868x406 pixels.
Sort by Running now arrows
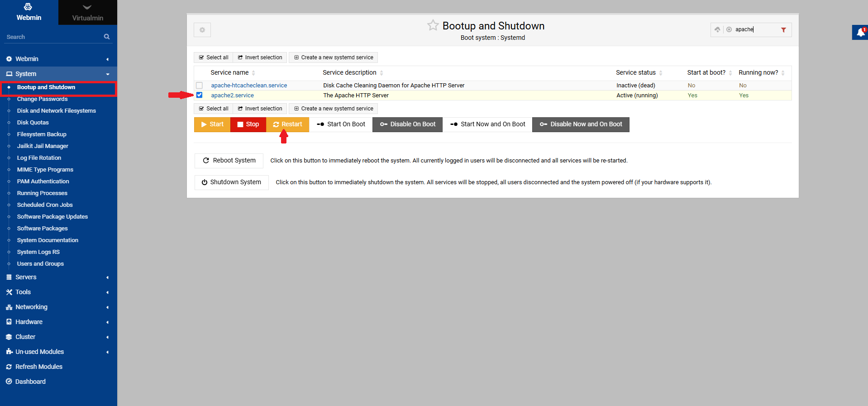[783, 73]
